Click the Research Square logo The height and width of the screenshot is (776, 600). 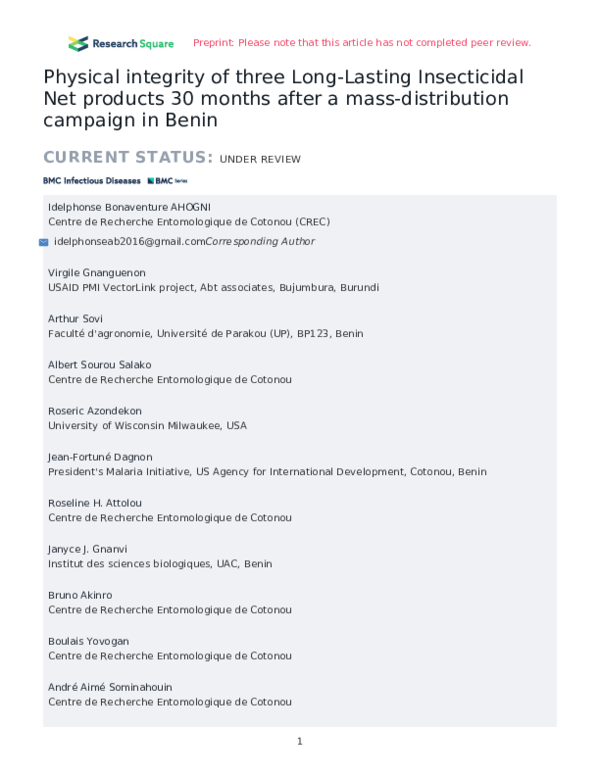(120, 43)
